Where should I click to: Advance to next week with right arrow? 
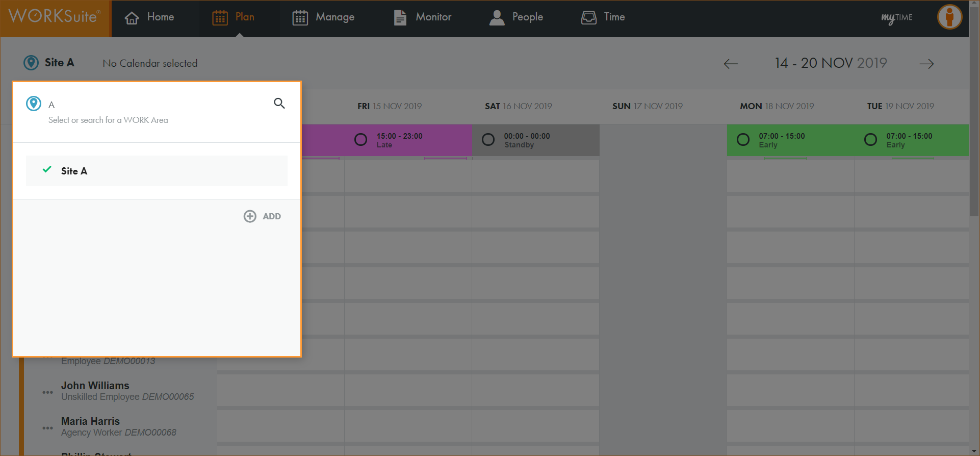(926, 64)
